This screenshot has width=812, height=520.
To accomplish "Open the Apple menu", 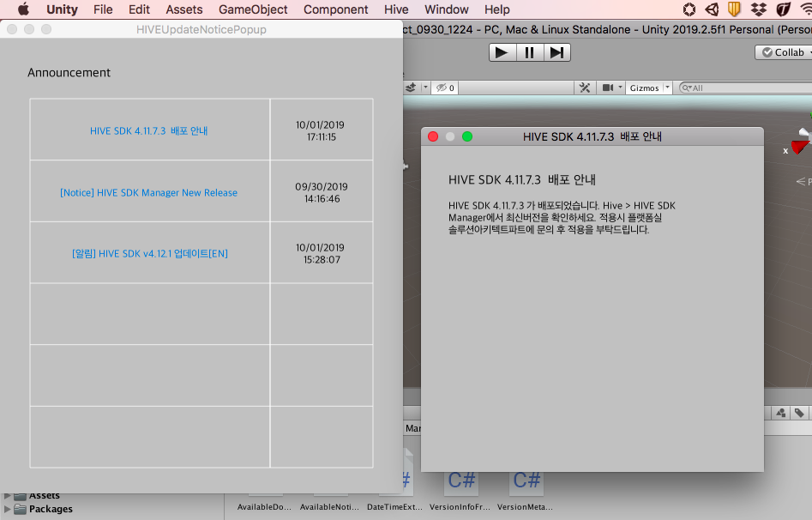I will point(24,9).
